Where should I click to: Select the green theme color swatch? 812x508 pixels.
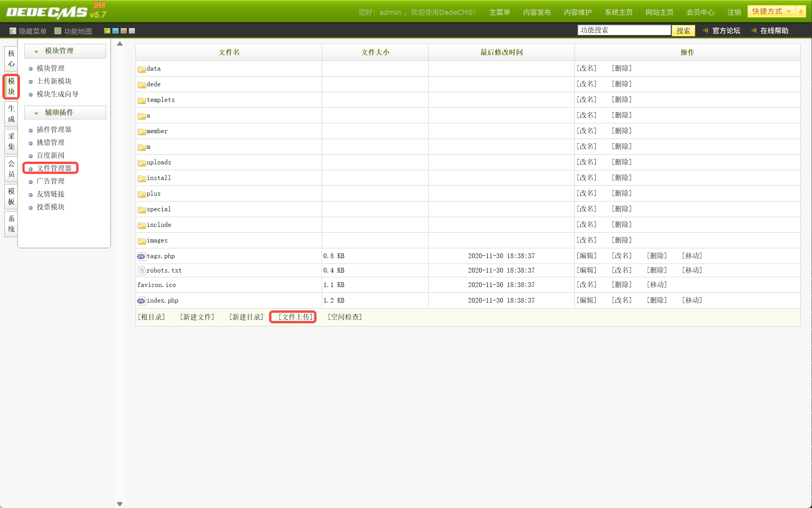pyautogui.click(x=107, y=31)
